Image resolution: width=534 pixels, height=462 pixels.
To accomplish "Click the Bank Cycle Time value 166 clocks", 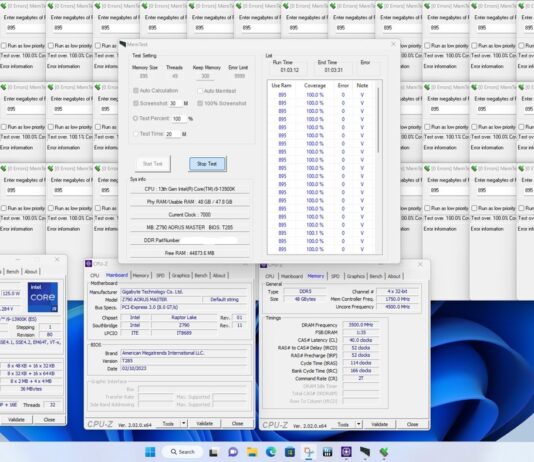I will point(361,370).
